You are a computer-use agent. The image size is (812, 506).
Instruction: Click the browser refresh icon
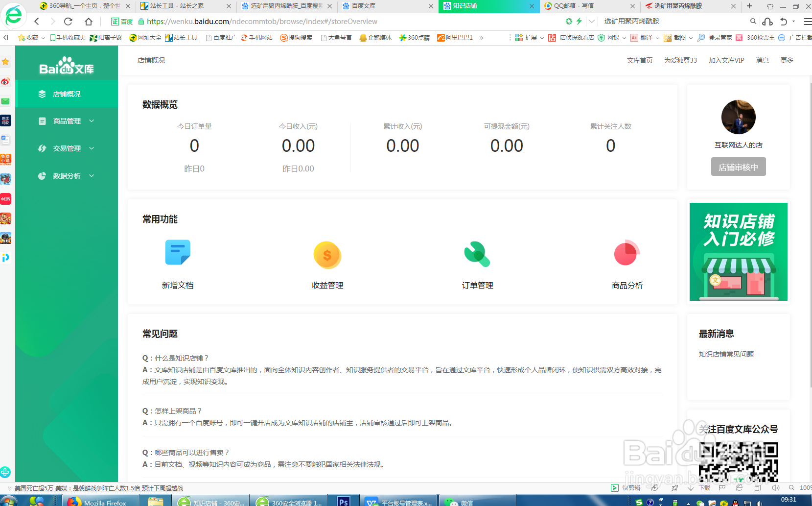pos(68,22)
